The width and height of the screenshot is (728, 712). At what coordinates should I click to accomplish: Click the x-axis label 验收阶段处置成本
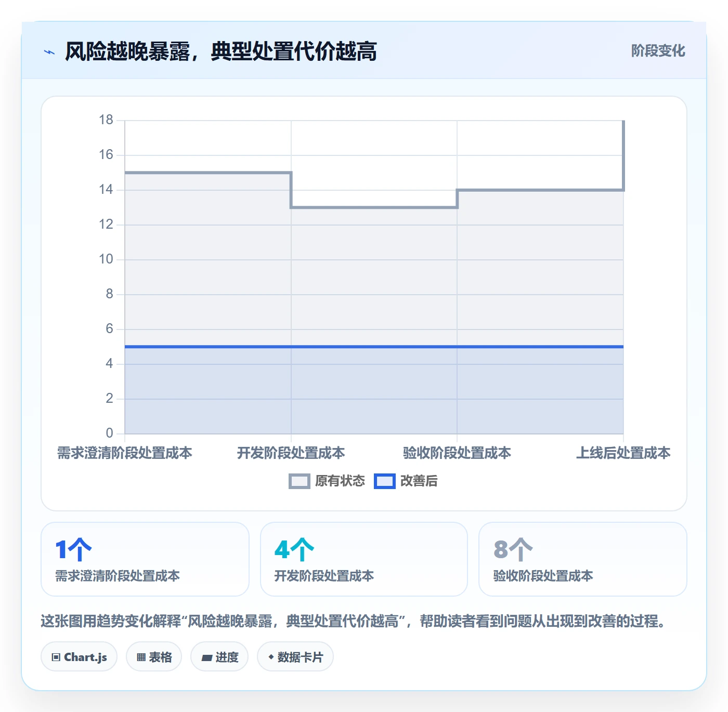[x=457, y=453]
